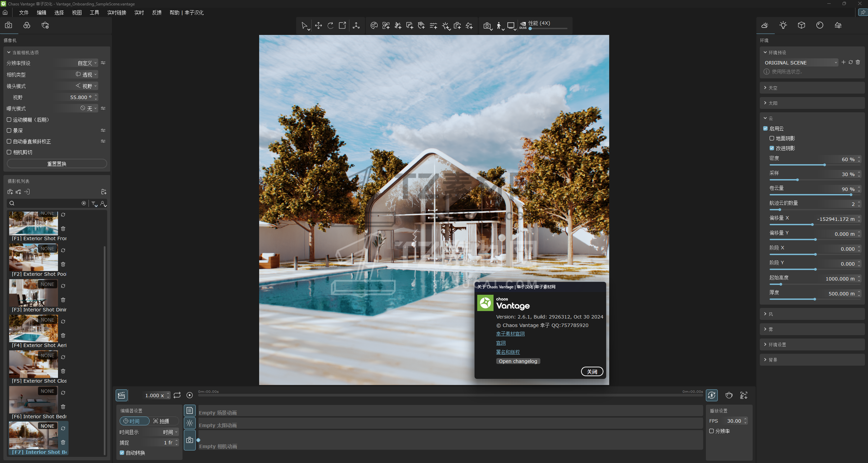Click 关闭 button in about dialog
Screen dimensions: 868x463
592,372
